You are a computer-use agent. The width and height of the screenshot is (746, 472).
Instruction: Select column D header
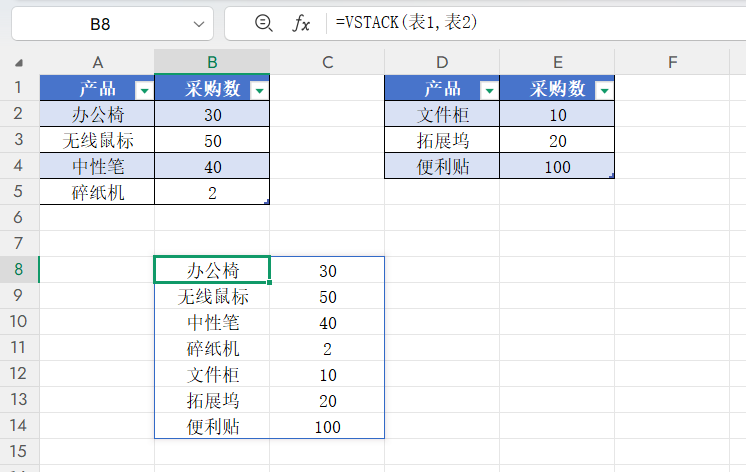click(x=442, y=62)
